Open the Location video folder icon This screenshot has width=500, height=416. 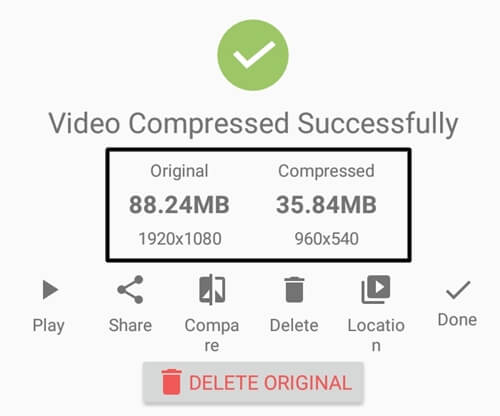376,289
